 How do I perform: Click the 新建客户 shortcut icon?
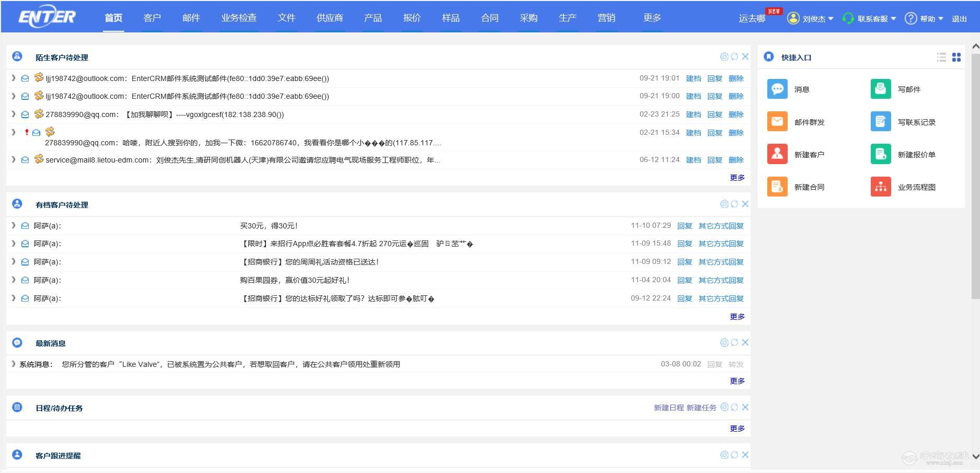pos(777,154)
